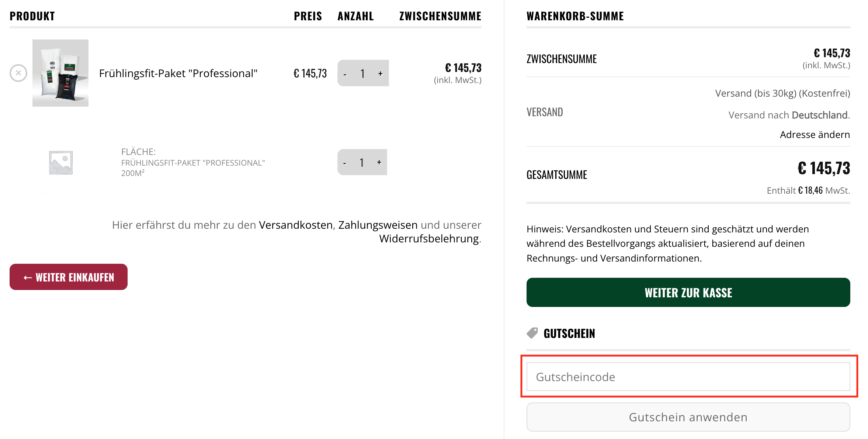Click the GUTSCHEIN section heading
The image size is (868, 439).
(569, 333)
